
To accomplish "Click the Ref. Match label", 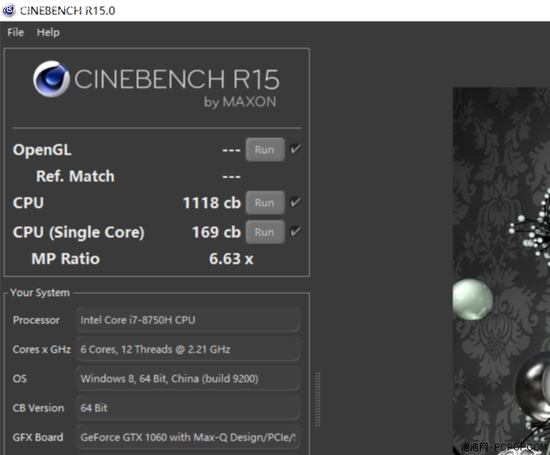I will point(75,176).
